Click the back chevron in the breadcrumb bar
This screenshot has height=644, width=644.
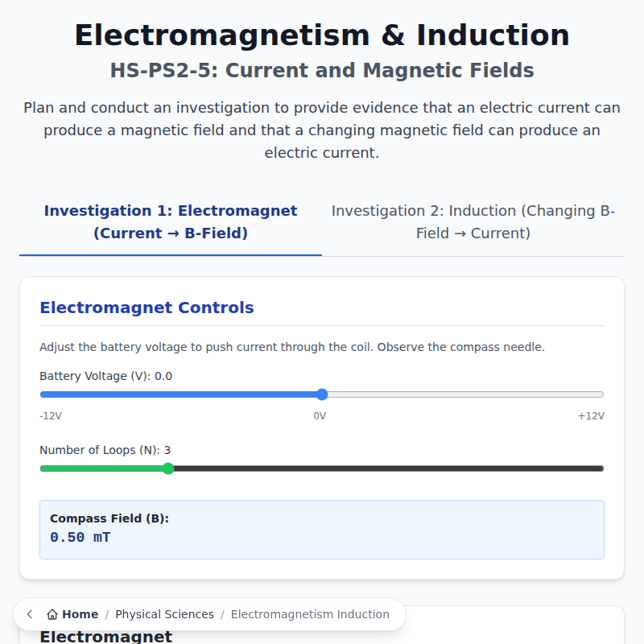(x=30, y=614)
